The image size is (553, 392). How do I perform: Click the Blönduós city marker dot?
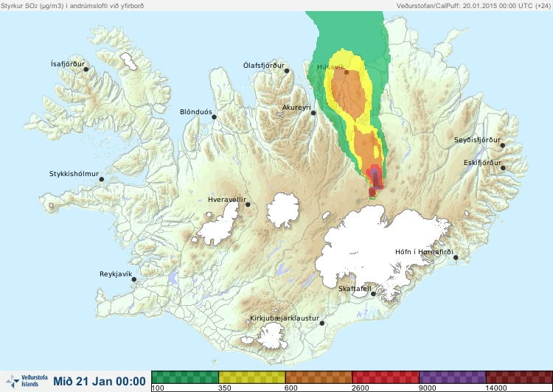pos(214,117)
